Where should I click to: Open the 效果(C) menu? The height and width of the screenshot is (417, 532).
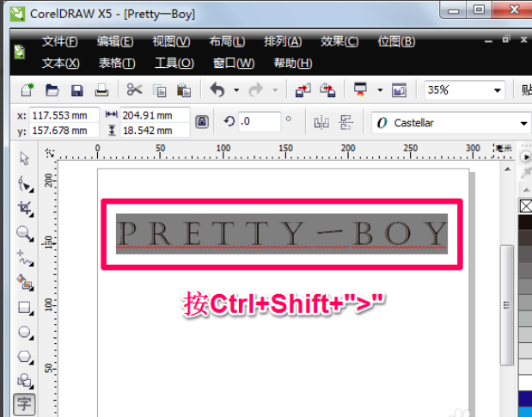339,42
